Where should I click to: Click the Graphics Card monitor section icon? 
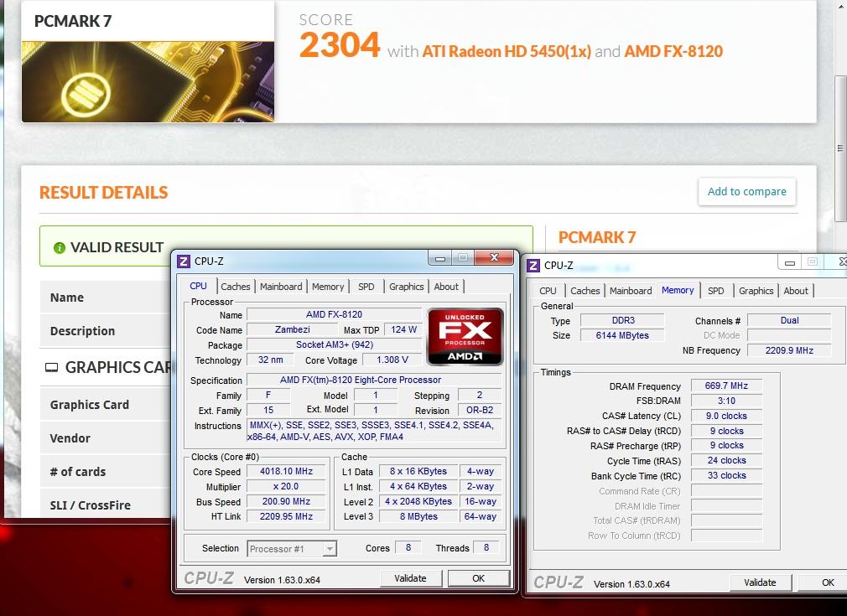52,368
